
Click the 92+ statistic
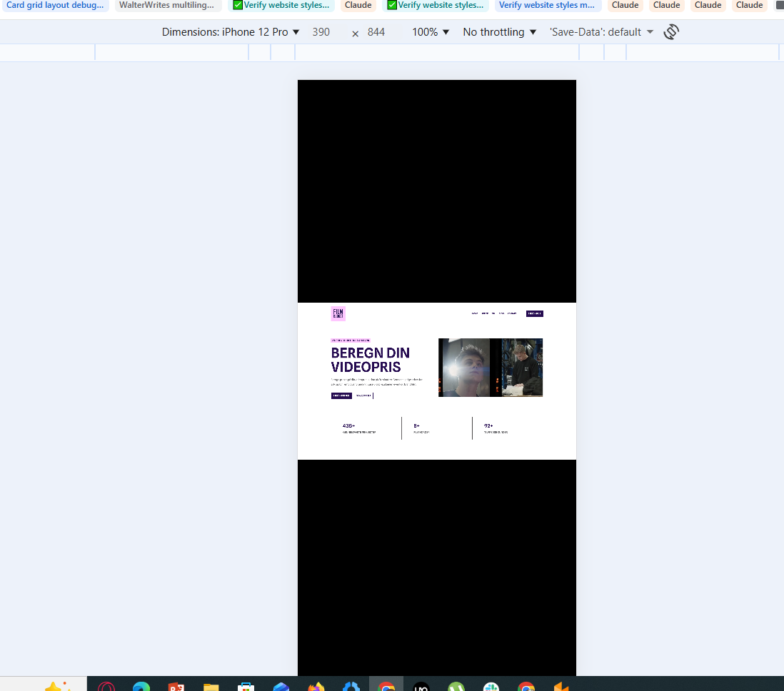click(x=496, y=428)
